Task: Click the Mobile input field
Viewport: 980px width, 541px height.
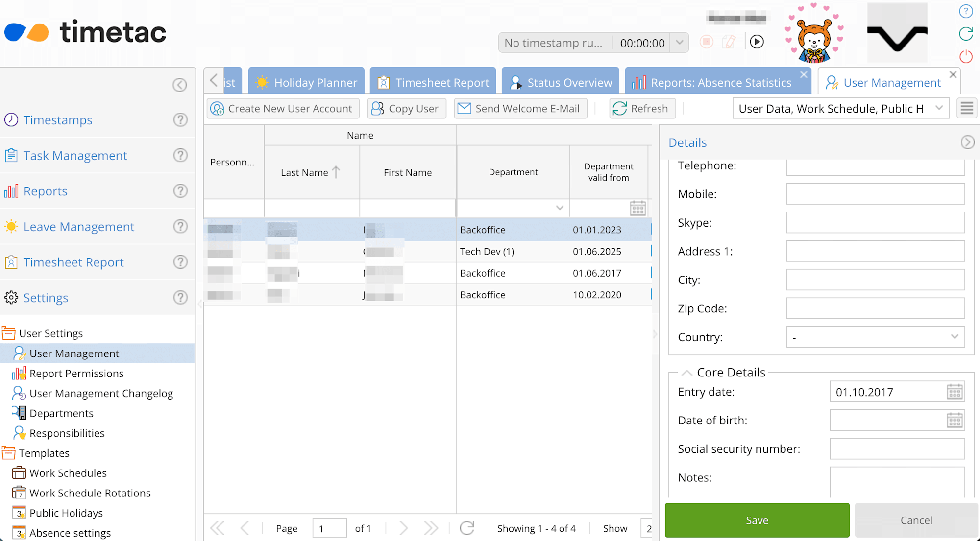Action: pos(876,194)
